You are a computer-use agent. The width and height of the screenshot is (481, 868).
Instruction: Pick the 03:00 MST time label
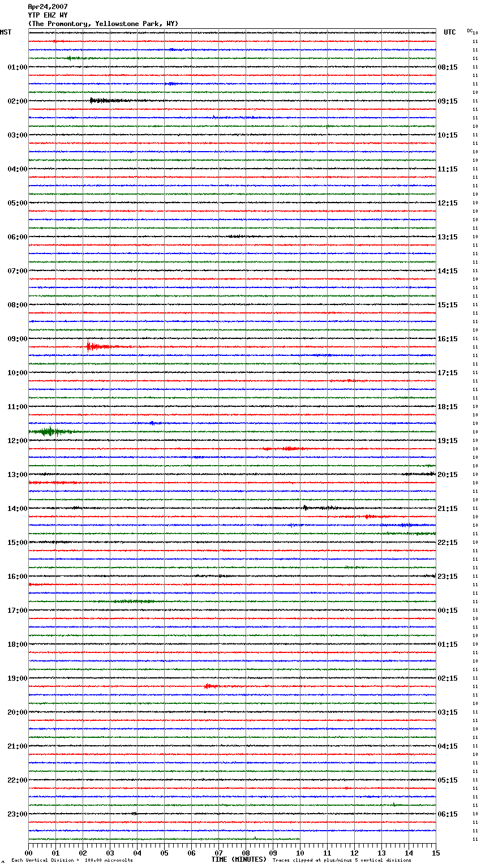17,135
